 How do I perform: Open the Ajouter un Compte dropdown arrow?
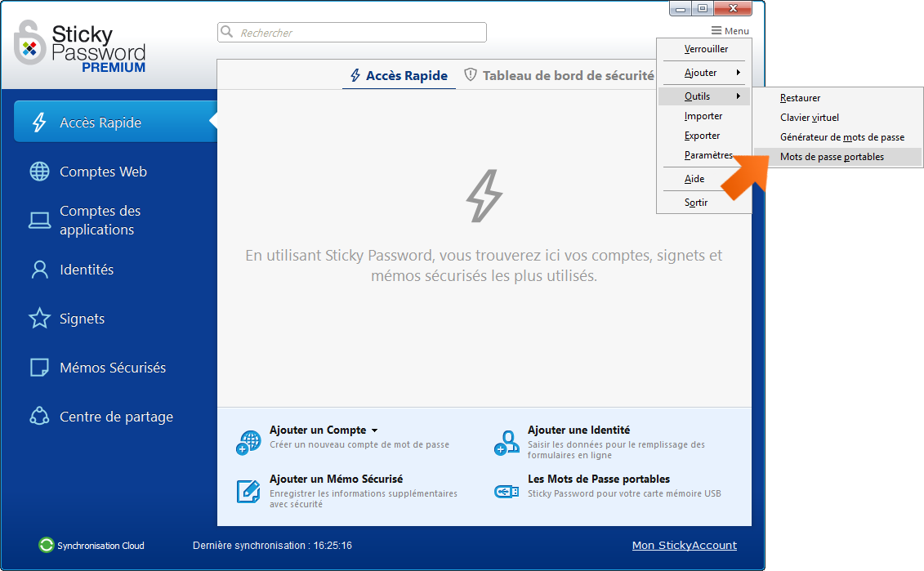pyautogui.click(x=375, y=430)
